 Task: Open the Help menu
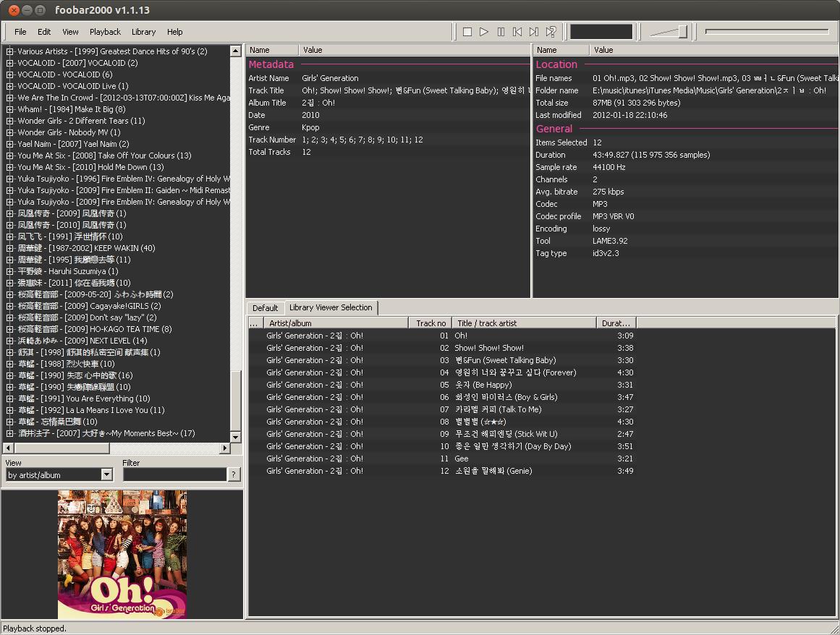[174, 32]
